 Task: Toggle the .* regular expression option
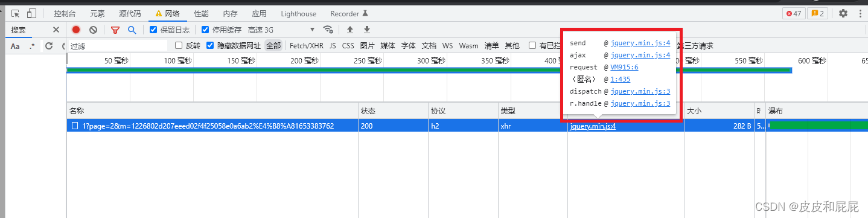(x=32, y=46)
